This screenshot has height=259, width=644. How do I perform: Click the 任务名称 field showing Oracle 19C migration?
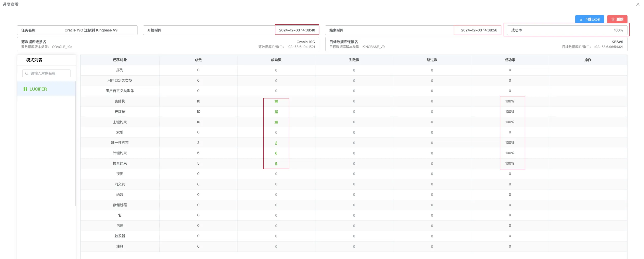tap(77, 30)
